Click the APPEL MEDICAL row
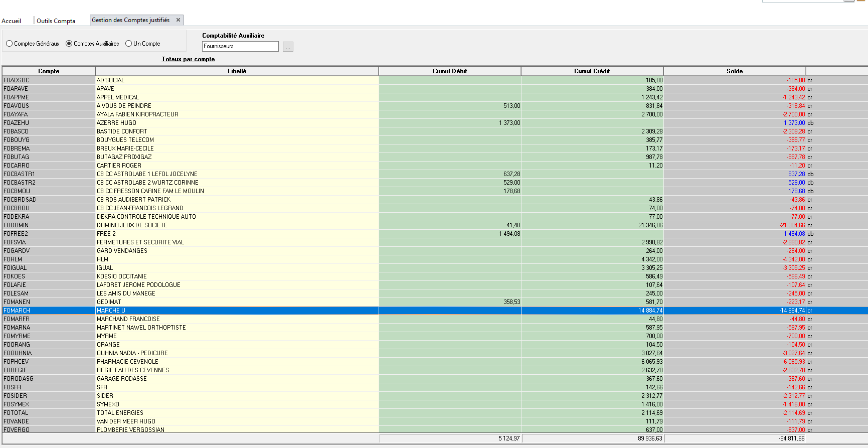Viewport: 868px width, 448px height. click(x=435, y=97)
